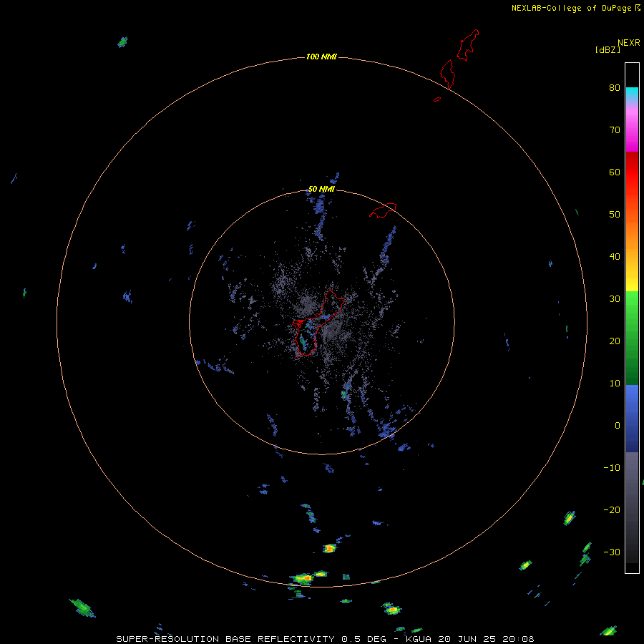
Task: Click the 10 value on the dBZ scale
Action: (615, 384)
